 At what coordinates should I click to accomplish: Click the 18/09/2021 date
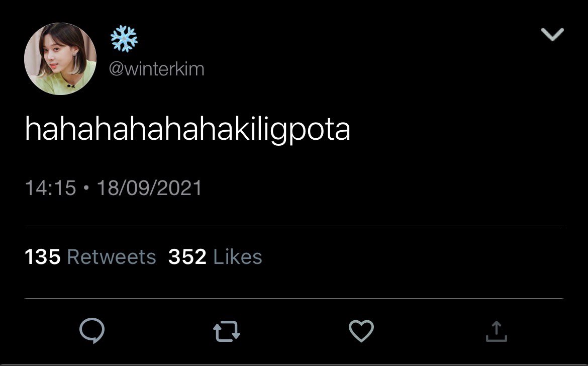point(149,188)
